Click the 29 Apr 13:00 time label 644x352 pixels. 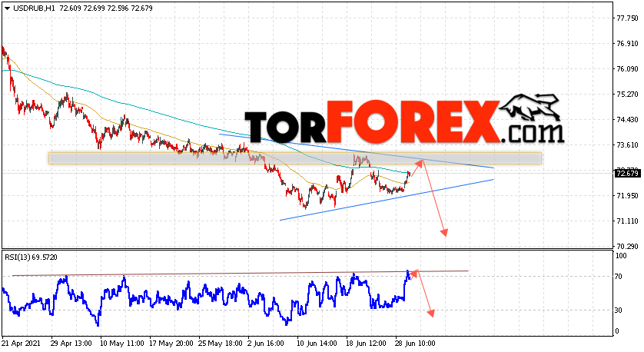[72, 344]
